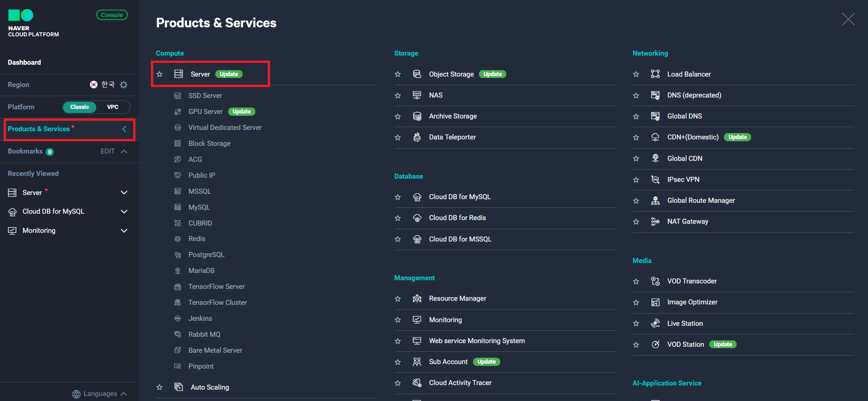868x401 pixels.
Task: Click the Languages globe icon
Action: 76,394
